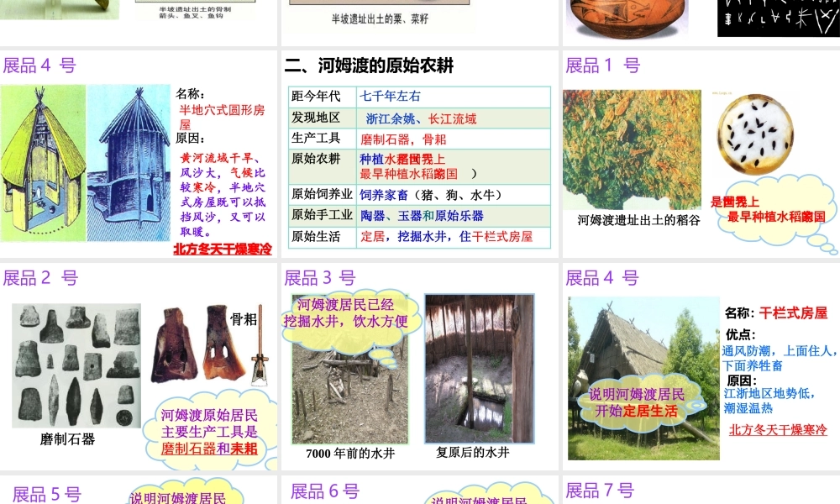840x504 pixels.
Task: Click the 发现地区 table cell
Action: coord(323,118)
